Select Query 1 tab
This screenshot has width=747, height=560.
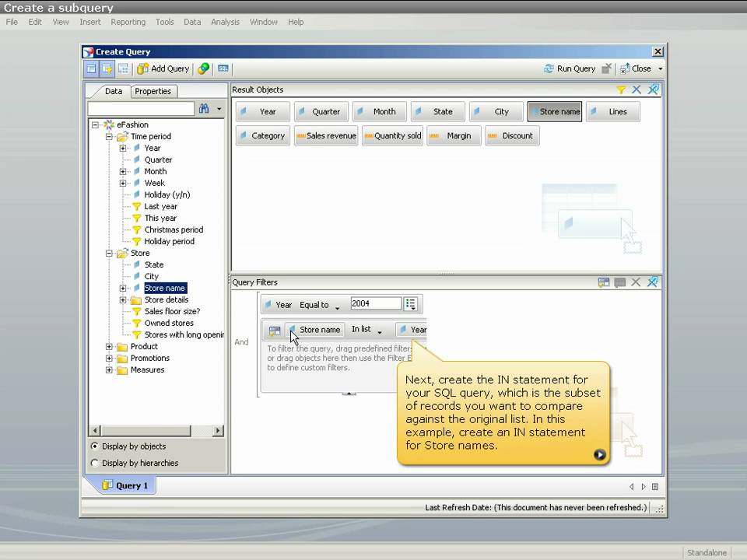pos(126,485)
